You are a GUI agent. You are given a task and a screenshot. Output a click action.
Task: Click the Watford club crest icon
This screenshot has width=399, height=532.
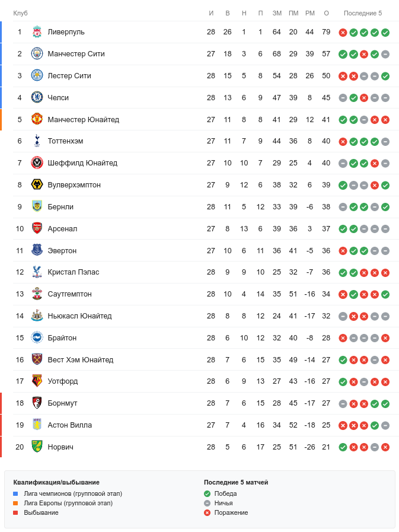37,381
